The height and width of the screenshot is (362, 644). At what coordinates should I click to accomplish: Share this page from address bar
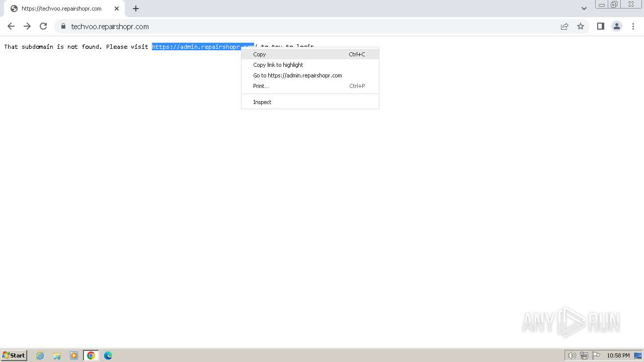tap(565, 26)
